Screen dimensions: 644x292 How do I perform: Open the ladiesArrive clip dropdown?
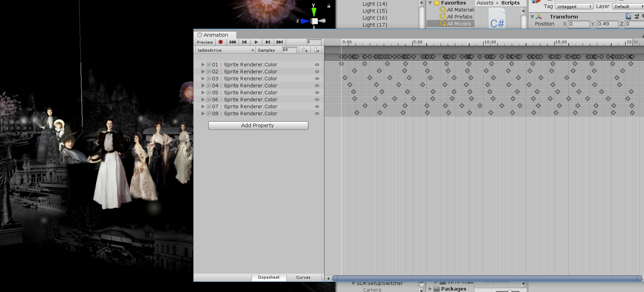(225, 50)
